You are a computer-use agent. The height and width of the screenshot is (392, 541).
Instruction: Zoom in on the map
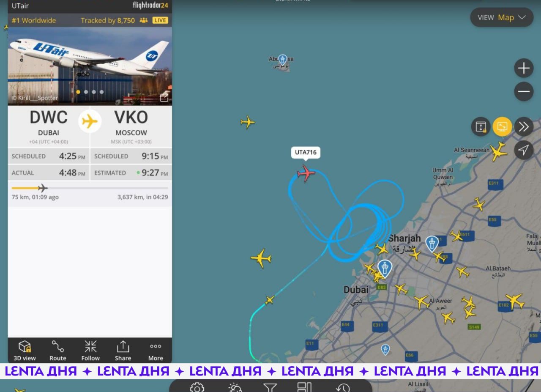click(x=524, y=68)
